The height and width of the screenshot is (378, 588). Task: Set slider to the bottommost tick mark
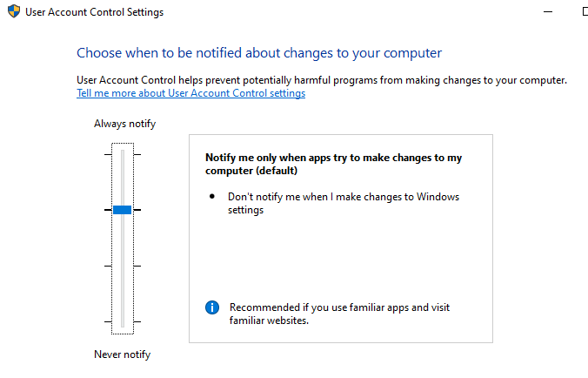point(122,321)
